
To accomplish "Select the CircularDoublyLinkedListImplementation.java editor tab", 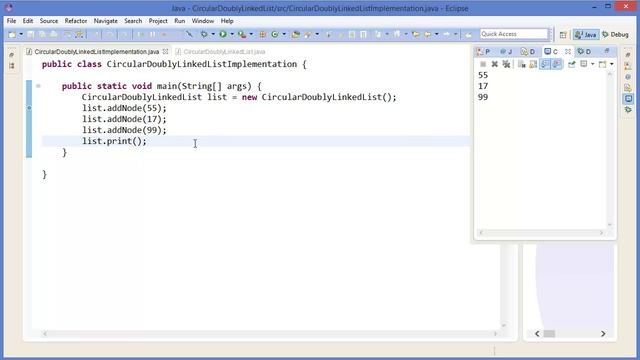I will point(97,52).
